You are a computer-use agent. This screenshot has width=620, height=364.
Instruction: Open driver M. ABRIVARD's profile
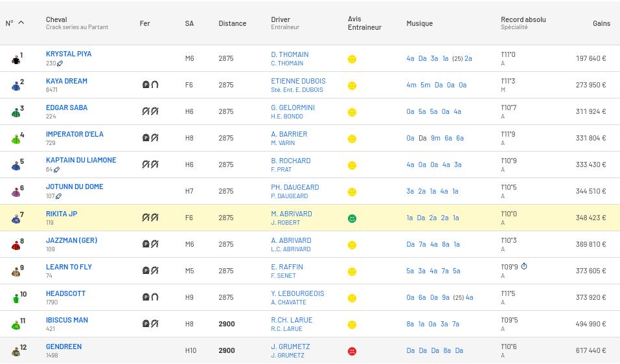[x=292, y=214]
